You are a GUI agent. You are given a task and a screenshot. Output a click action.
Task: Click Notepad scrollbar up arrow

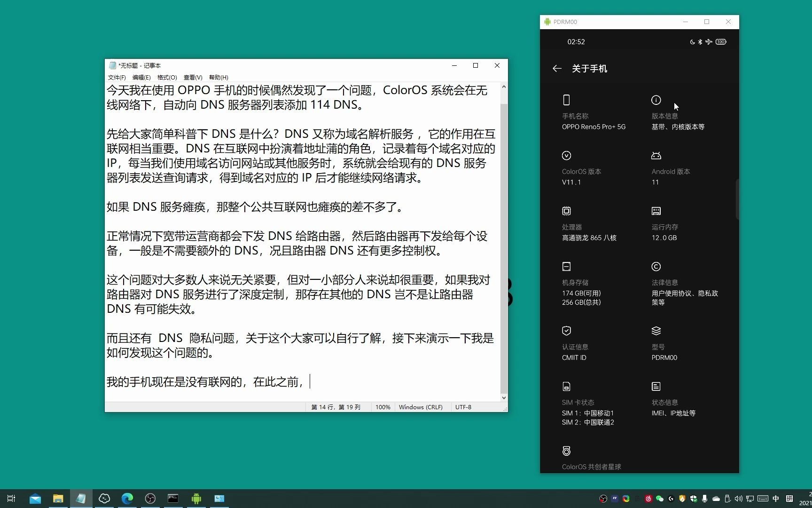point(504,87)
